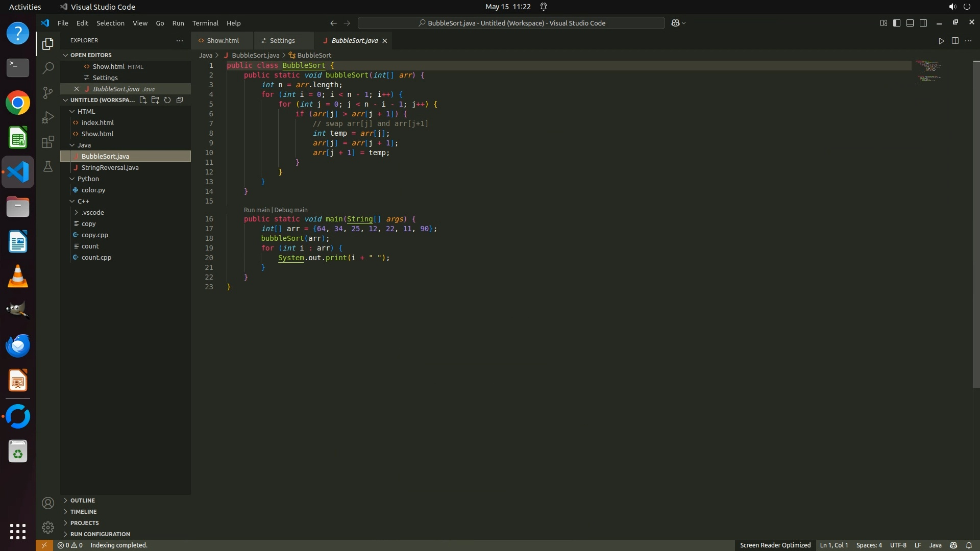Viewport: 980px width, 551px height.
Task: Click the Run Java play button
Action: pos(941,41)
